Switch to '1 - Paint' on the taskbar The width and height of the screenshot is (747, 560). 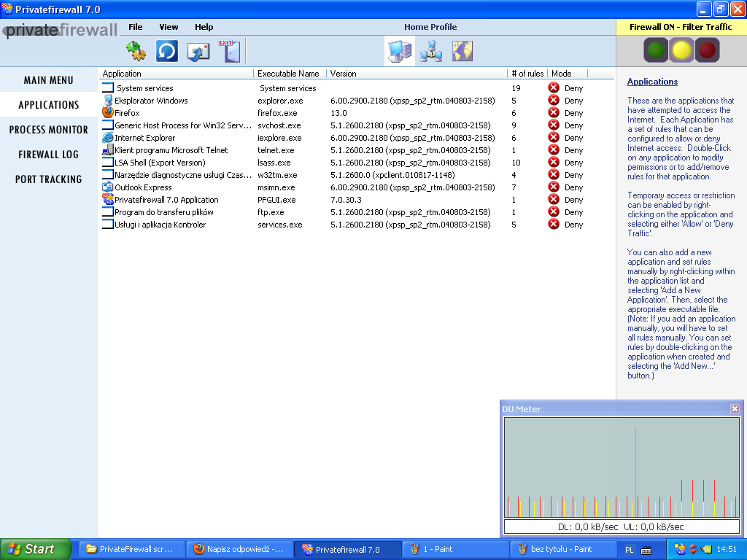[x=455, y=549]
